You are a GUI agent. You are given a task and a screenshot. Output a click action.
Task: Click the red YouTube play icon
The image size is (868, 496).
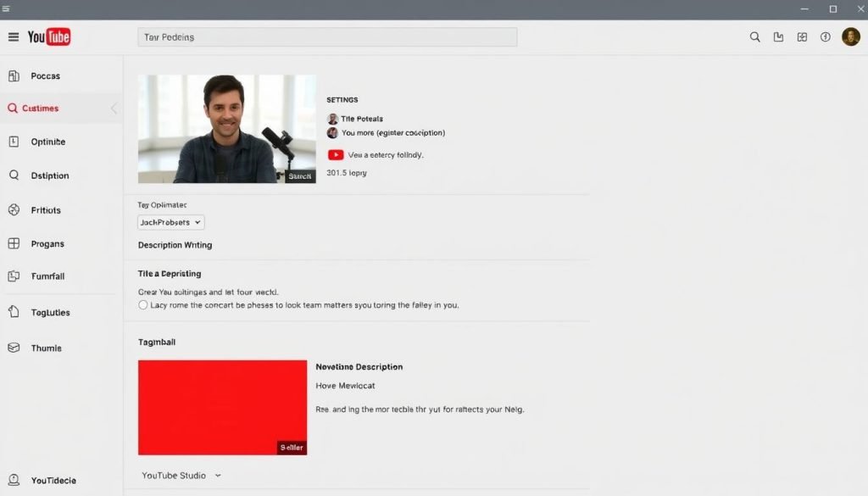pyautogui.click(x=336, y=155)
